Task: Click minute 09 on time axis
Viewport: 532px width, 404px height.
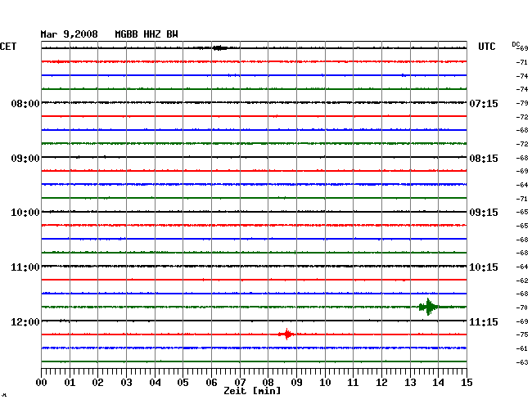Action: pyautogui.click(x=296, y=382)
